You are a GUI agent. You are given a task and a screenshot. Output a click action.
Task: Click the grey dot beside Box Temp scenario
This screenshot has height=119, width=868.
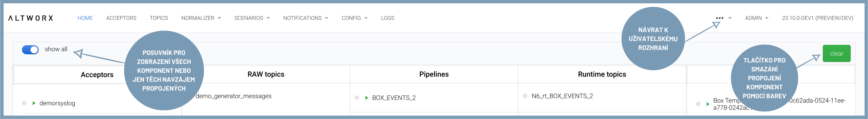698,104
